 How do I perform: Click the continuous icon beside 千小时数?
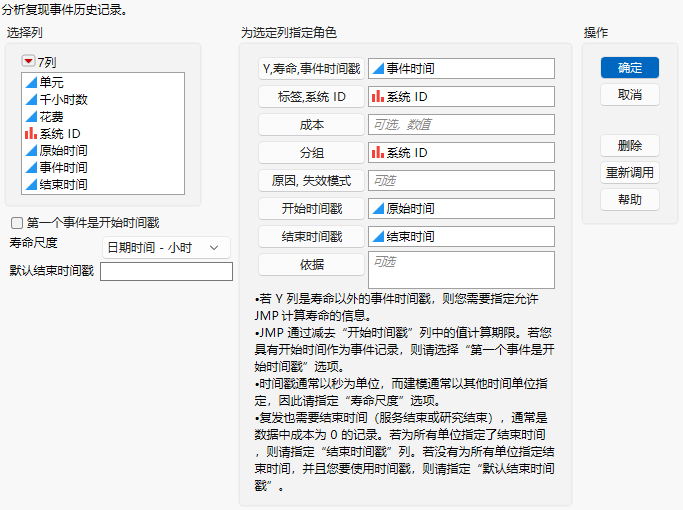coord(31,99)
